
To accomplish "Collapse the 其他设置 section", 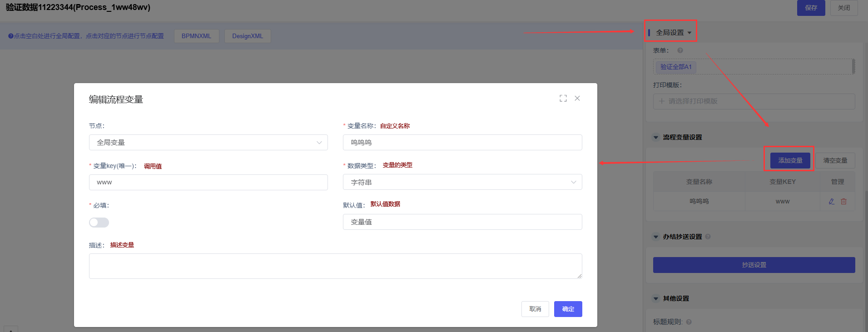I will point(655,299).
